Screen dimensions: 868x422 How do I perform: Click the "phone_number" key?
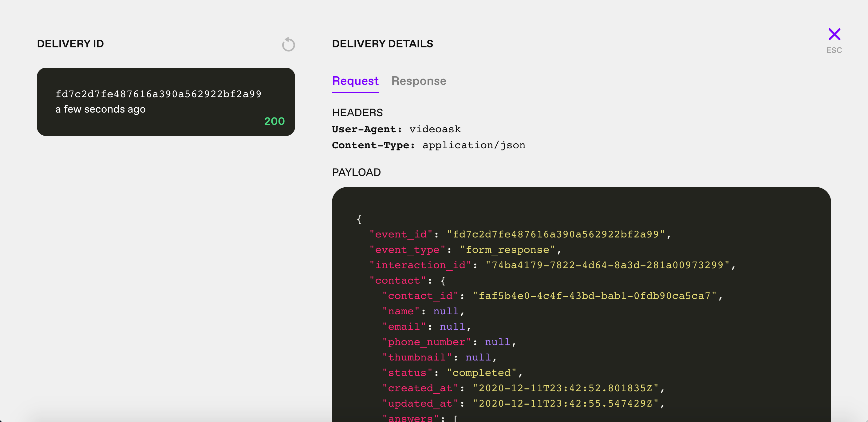[427, 342]
